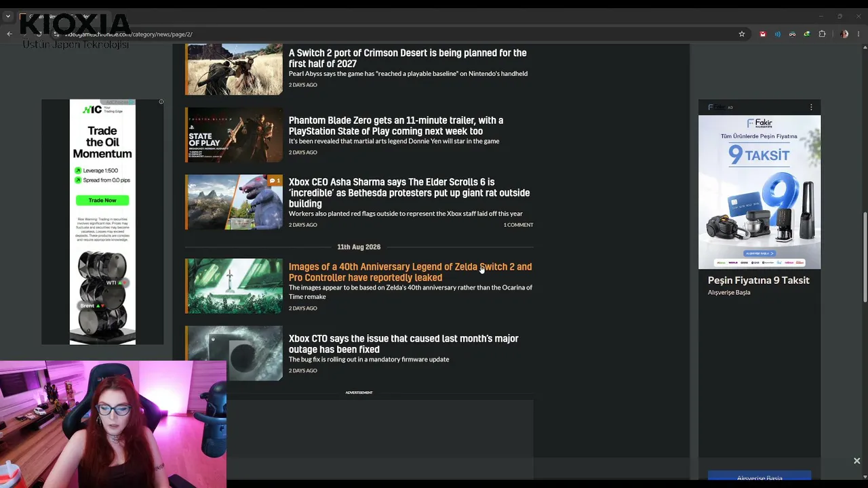The width and height of the screenshot is (868, 488).
Task: Click the Fakir 9 Taksit ad image
Action: 759,192
